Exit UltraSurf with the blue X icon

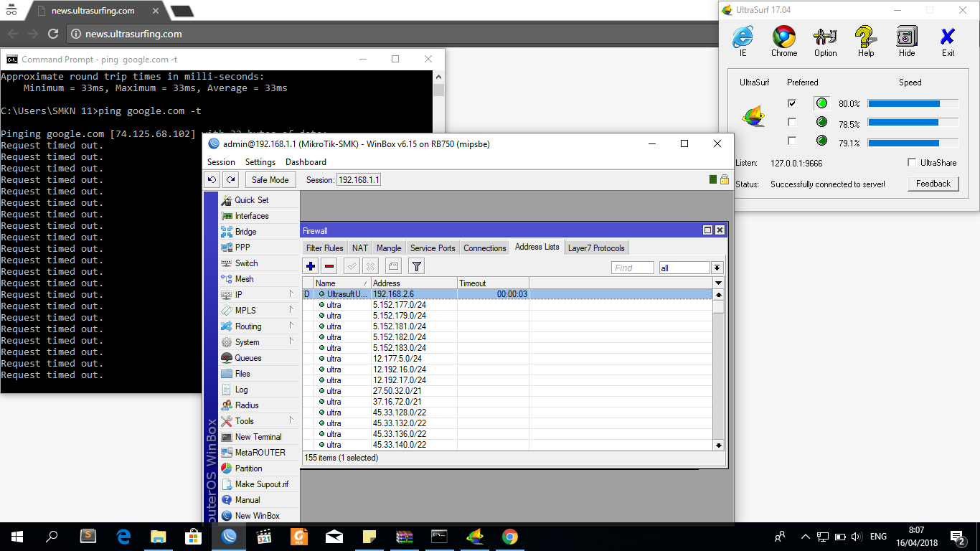(x=948, y=41)
